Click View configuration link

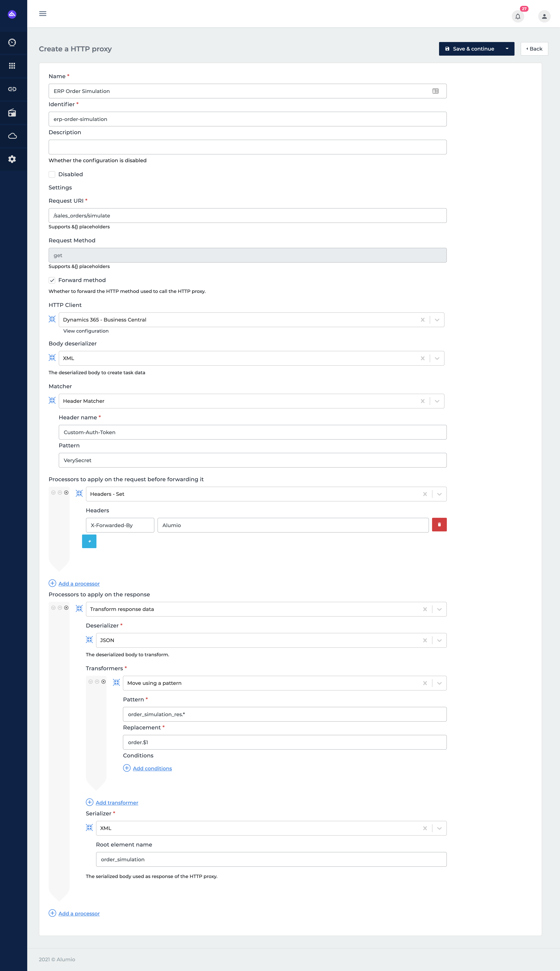pyautogui.click(x=86, y=331)
